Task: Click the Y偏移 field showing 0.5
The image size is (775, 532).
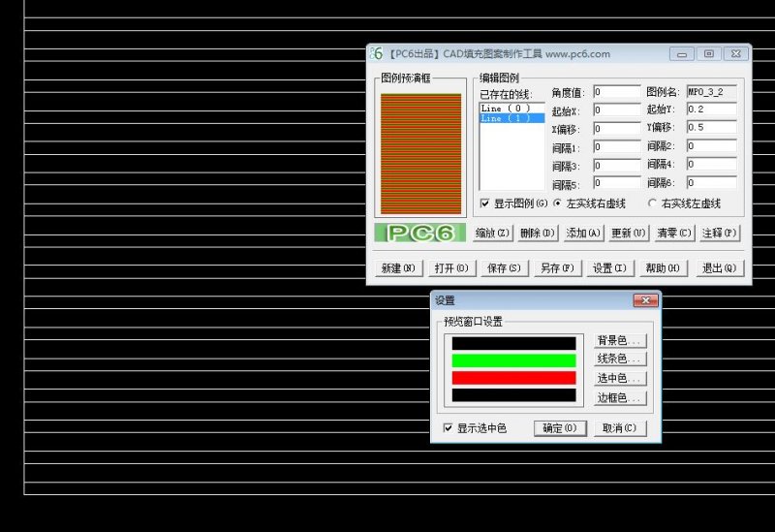Action: point(712,128)
